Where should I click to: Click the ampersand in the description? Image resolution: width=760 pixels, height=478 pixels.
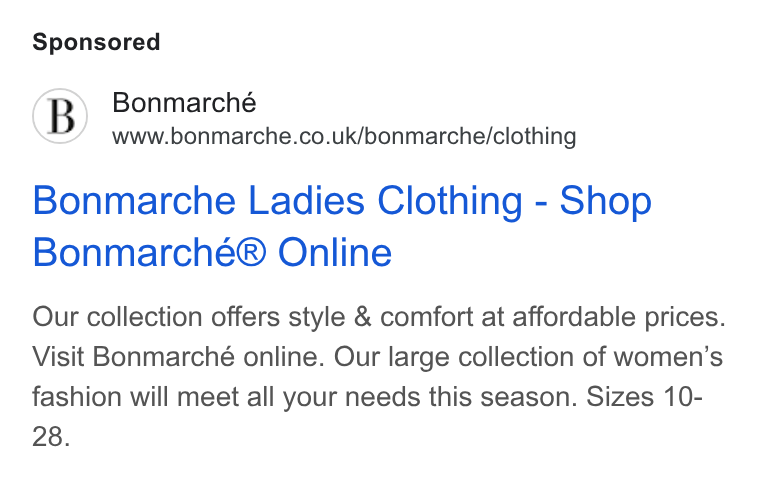363,317
